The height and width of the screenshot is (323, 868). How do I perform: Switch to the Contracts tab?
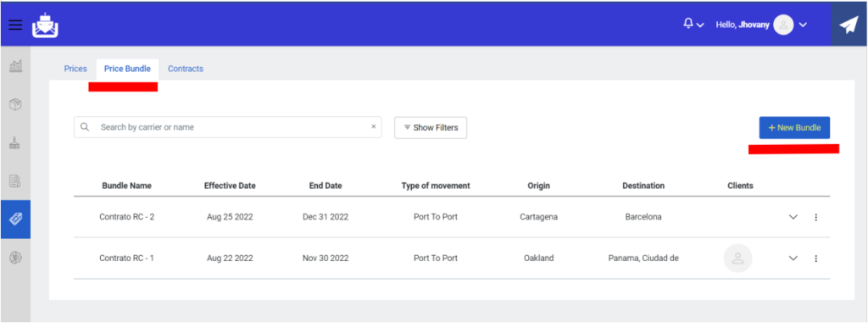point(186,69)
